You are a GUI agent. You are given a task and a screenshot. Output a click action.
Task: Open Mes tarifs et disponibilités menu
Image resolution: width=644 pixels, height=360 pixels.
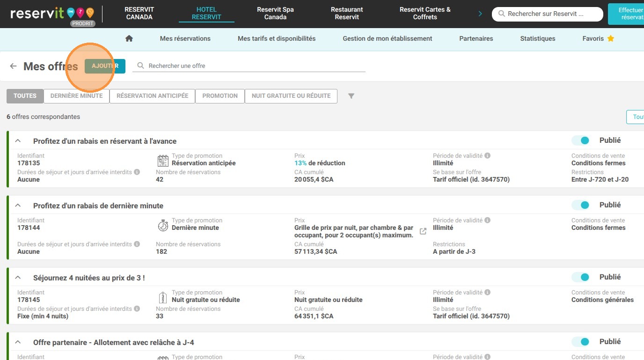click(x=277, y=38)
